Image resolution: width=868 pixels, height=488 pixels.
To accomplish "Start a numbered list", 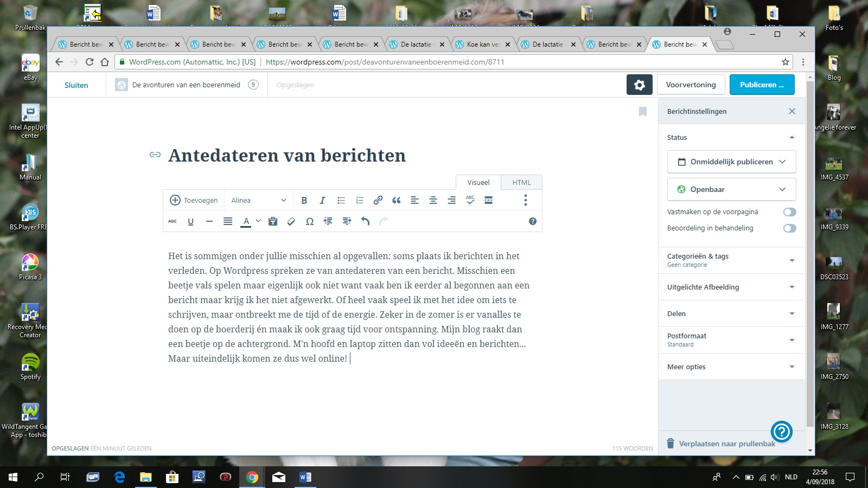I will coord(359,200).
